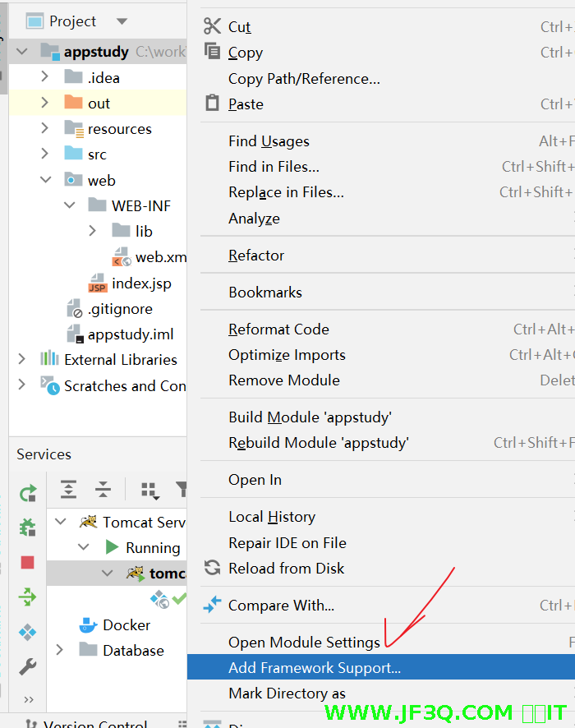Click the Docker service node
This screenshot has height=728, width=575.
[x=126, y=624]
